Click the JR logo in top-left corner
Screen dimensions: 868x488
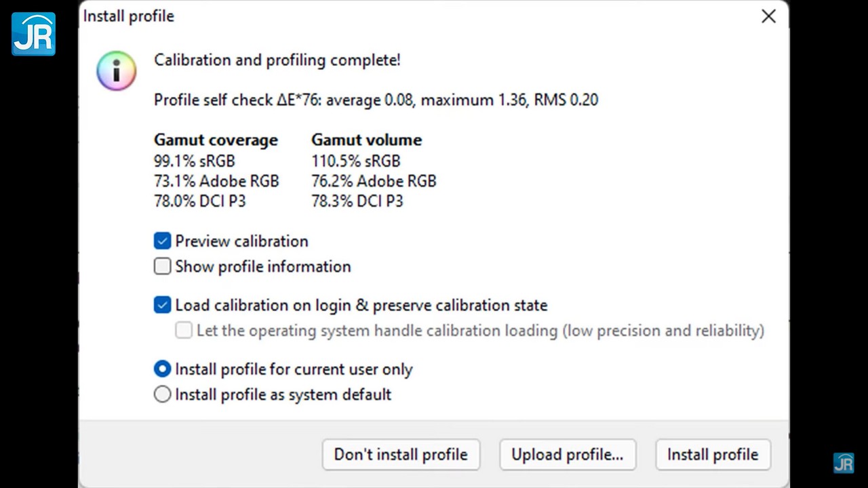pyautogui.click(x=33, y=33)
